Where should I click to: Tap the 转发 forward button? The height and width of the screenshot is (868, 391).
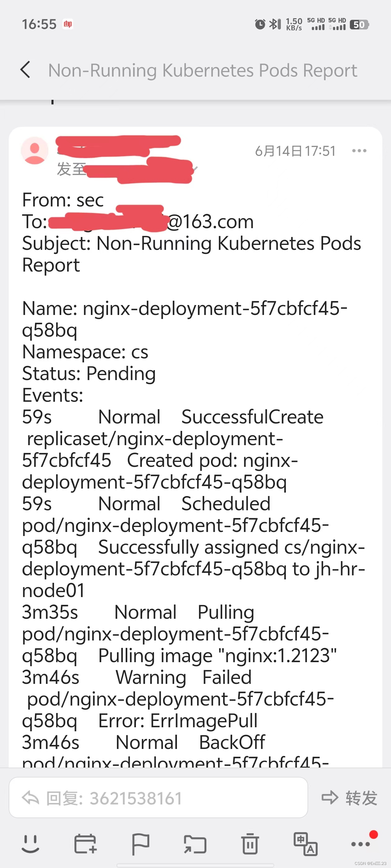360,798
